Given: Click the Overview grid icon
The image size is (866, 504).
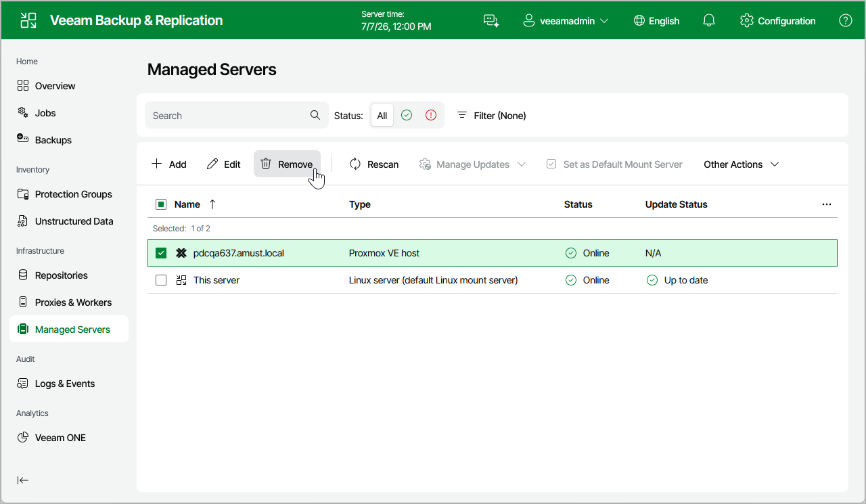Looking at the screenshot, I should click(23, 85).
